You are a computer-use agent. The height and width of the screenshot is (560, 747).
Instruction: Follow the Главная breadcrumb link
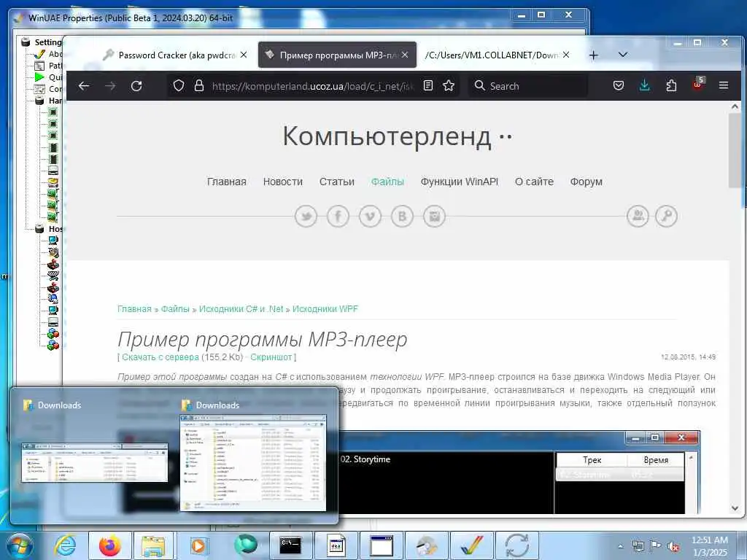click(x=134, y=308)
